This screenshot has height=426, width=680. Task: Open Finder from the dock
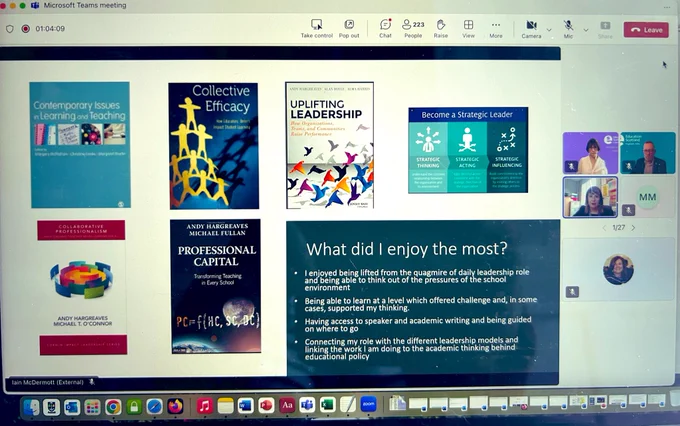click(x=31, y=406)
